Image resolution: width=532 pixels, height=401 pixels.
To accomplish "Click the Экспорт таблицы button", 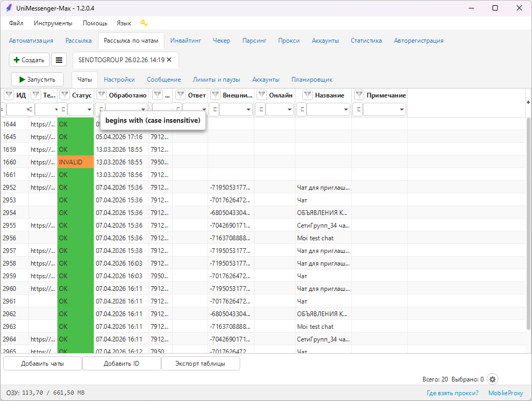I will coord(200,363).
